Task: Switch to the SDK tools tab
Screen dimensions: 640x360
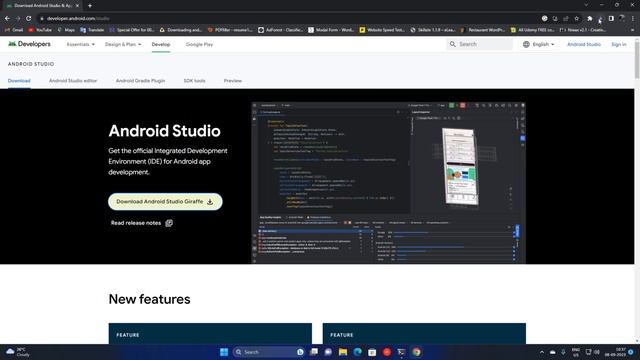Action: [194, 80]
